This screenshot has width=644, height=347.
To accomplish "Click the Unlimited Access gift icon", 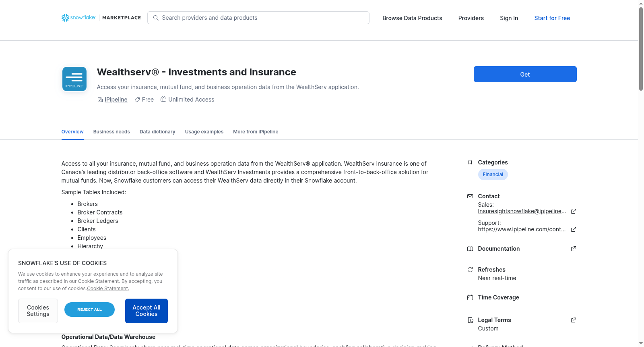I will [163, 99].
